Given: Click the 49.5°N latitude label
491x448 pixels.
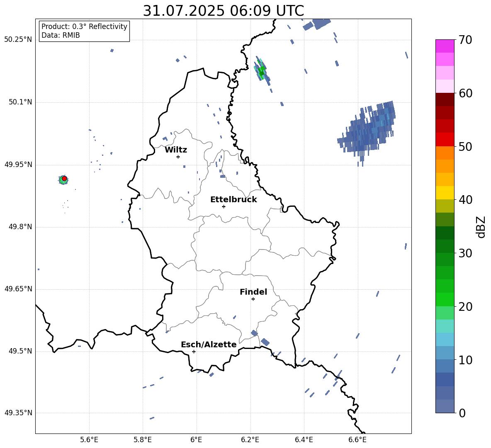Looking at the screenshot, I should pos(20,351).
